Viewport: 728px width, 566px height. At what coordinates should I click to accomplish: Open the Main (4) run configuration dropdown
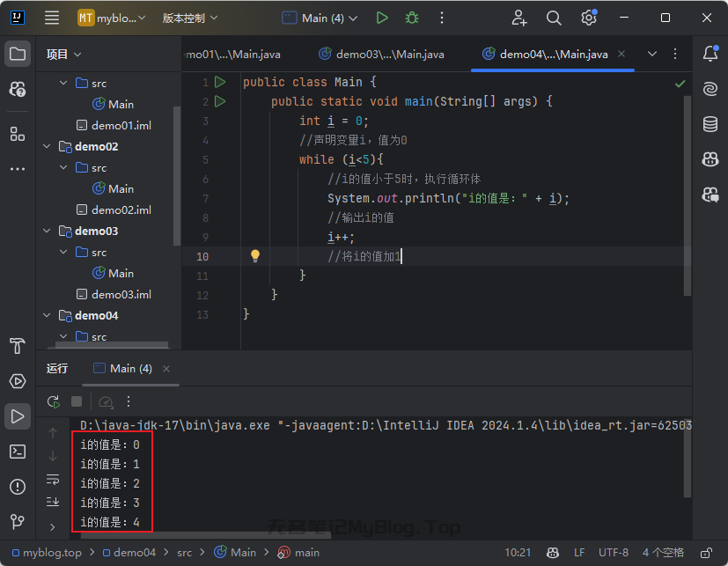pyautogui.click(x=320, y=18)
